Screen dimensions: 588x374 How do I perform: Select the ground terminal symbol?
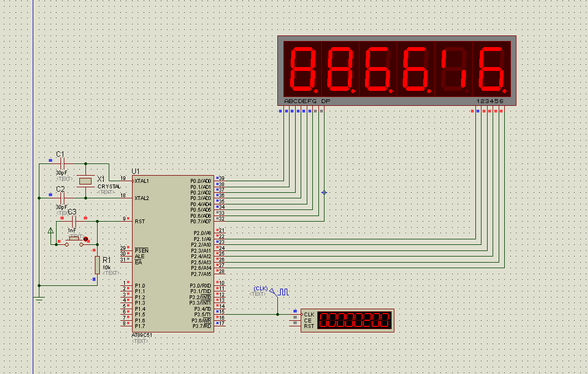[39, 299]
